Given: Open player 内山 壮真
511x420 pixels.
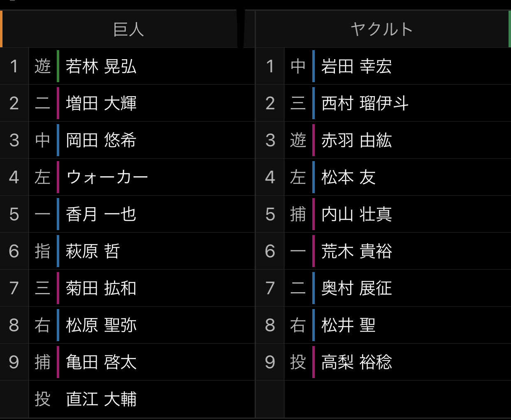Looking at the screenshot, I should tap(357, 214).
